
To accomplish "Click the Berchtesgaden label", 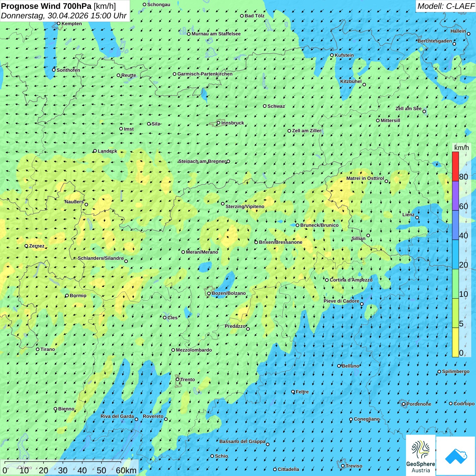I will [x=435, y=41].
